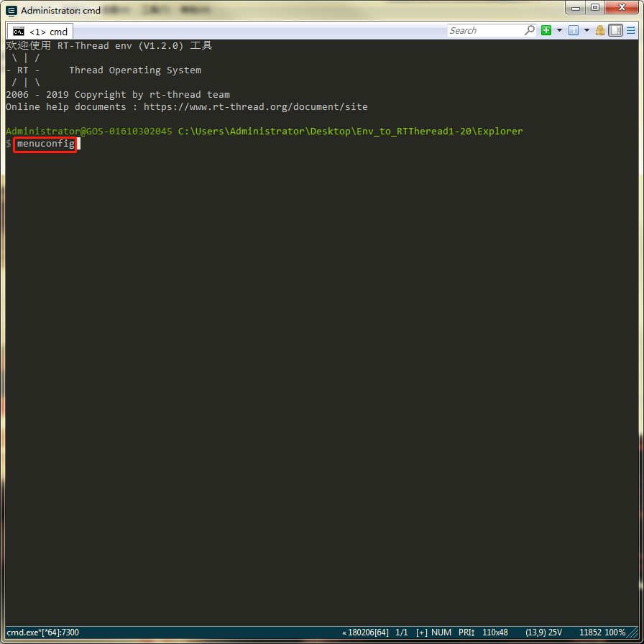Image resolution: width=644 pixels, height=644 pixels.
Task: Click cmd.exe*[*64]:7300 in status bar
Action: (x=42, y=632)
